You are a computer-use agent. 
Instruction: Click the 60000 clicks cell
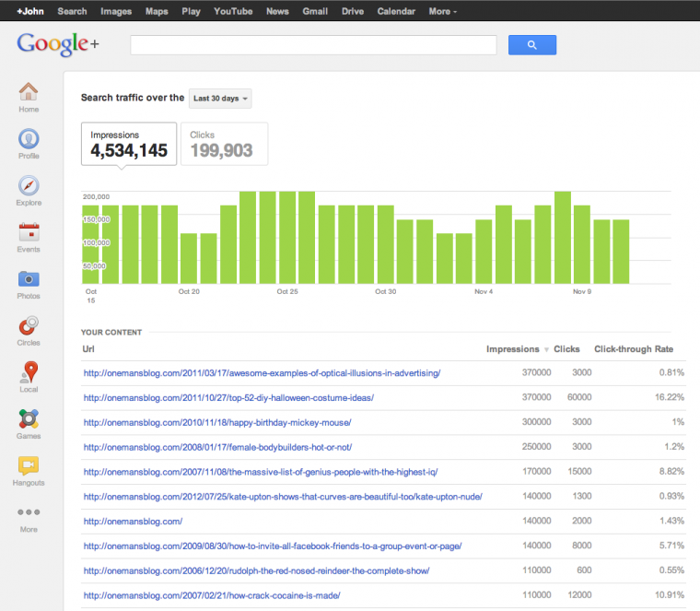579,397
